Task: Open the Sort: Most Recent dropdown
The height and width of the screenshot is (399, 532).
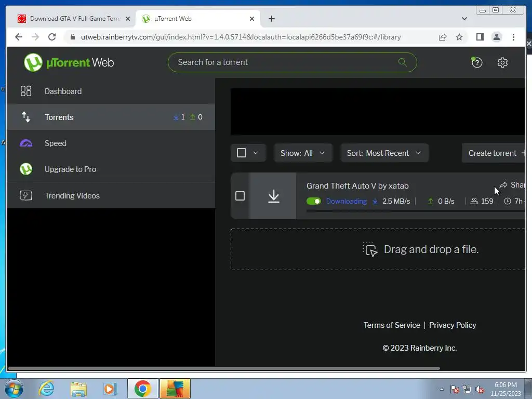Action: [384, 153]
